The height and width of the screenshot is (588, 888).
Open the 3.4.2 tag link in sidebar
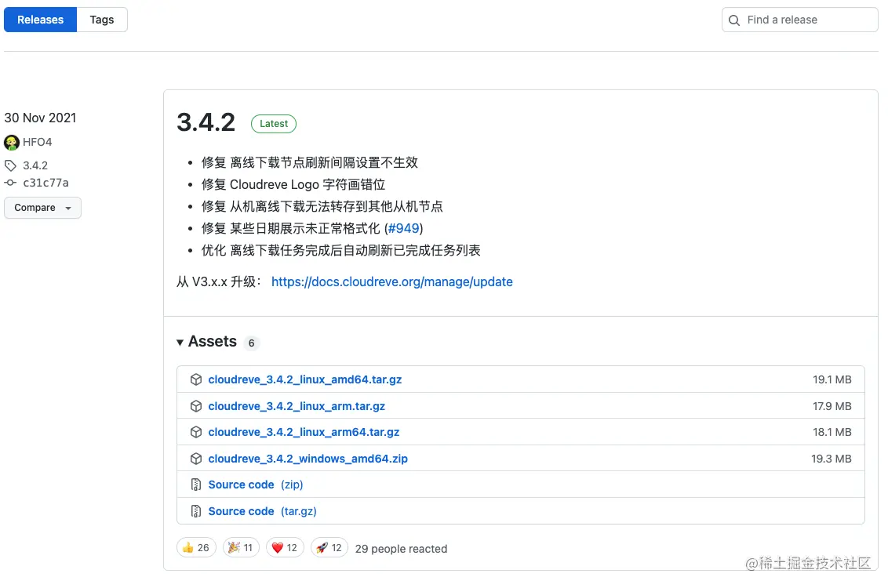pos(35,166)
